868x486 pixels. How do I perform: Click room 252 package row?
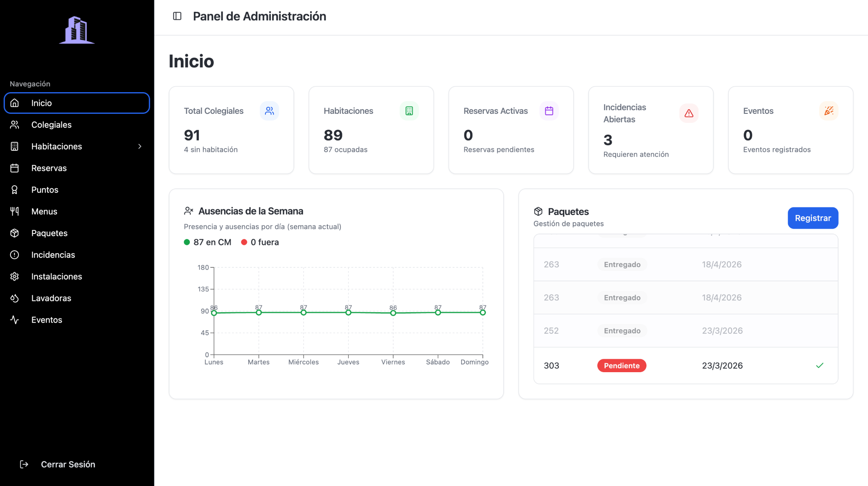686,331
